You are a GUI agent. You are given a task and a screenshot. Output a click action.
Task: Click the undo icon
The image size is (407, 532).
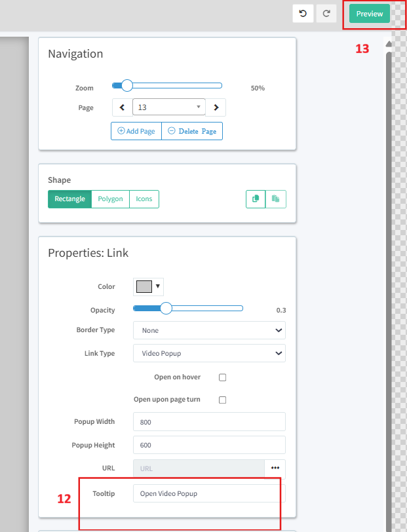[x=302, y=14]
